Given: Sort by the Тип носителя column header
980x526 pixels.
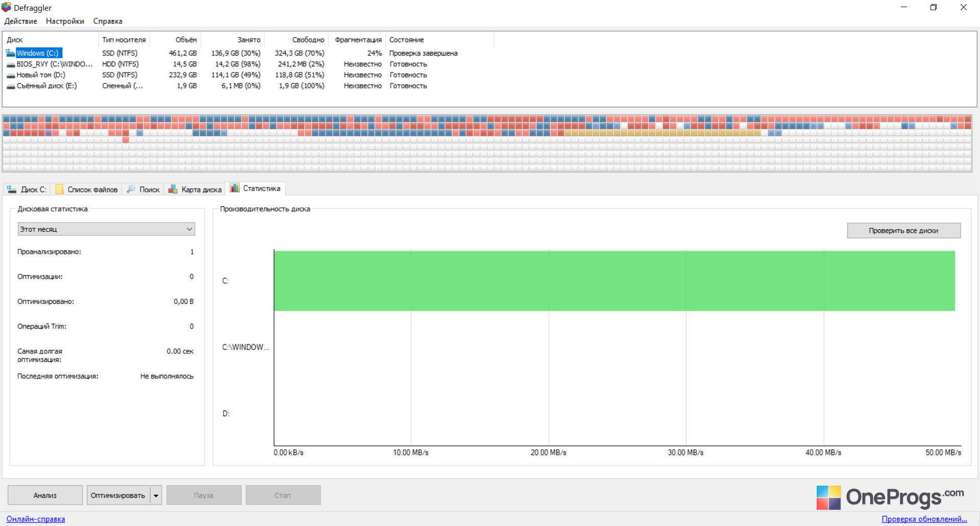Looking at the screenshot, I should (x=124, y=40).
